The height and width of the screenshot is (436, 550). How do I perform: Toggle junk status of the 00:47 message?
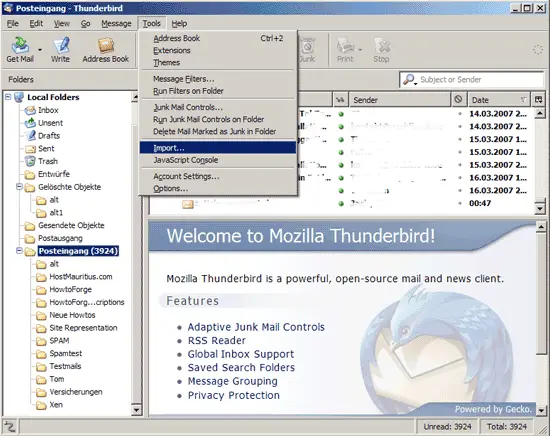460,203
